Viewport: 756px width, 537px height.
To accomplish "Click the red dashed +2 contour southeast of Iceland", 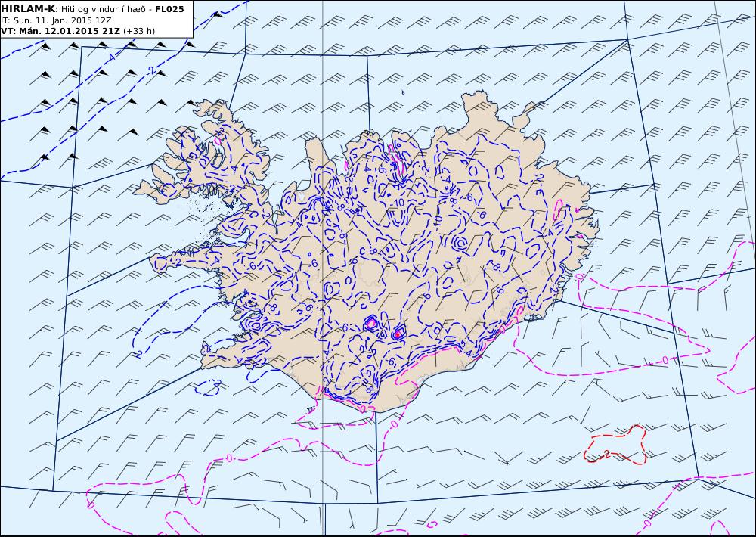I will pyautogui.click(x=615, y=445).
